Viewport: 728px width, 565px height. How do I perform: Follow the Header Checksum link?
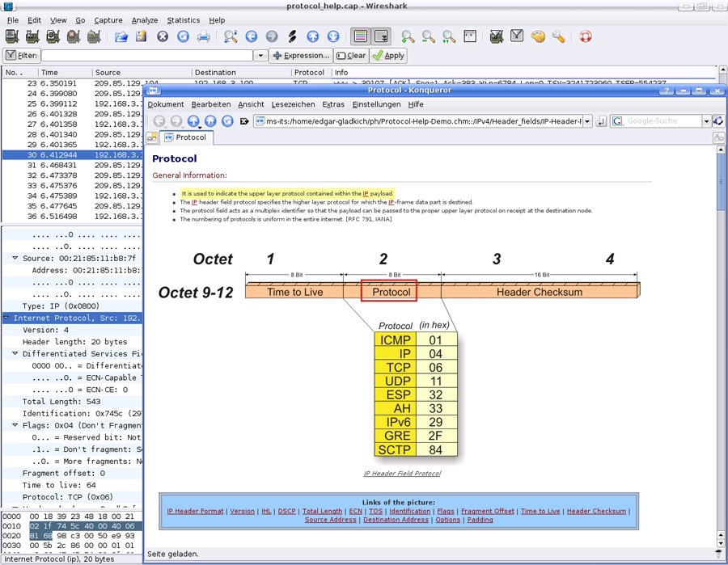596,511
